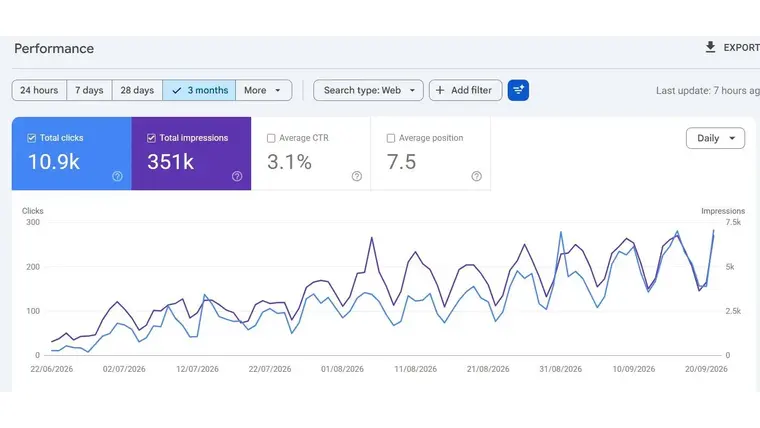Screen dimensions: 760x428
Task: Select the 24 hours date range
Action: tap(39, 90)
